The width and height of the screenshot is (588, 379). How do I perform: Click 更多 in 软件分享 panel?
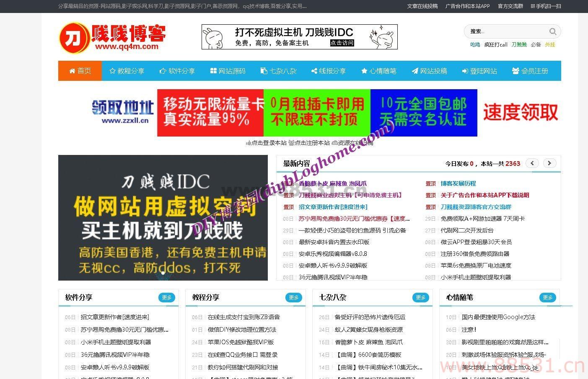[x=167, y=297]
